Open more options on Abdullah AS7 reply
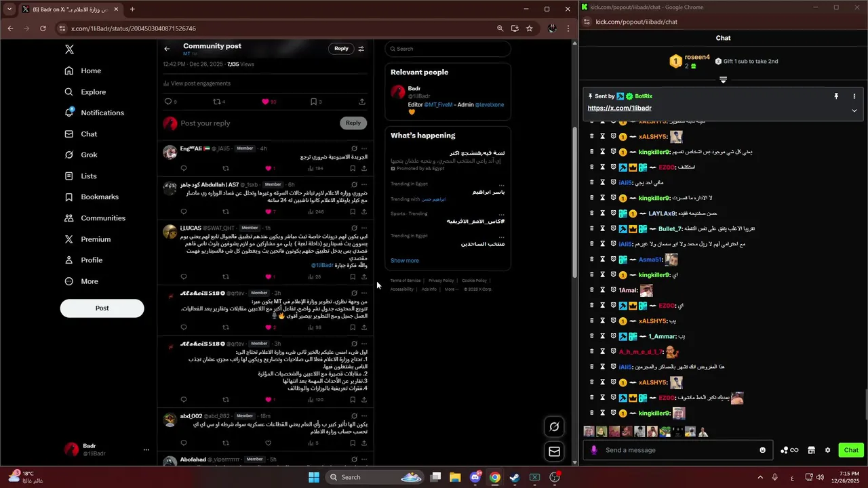This screenshot has width=868, height=488. (364, 184)
